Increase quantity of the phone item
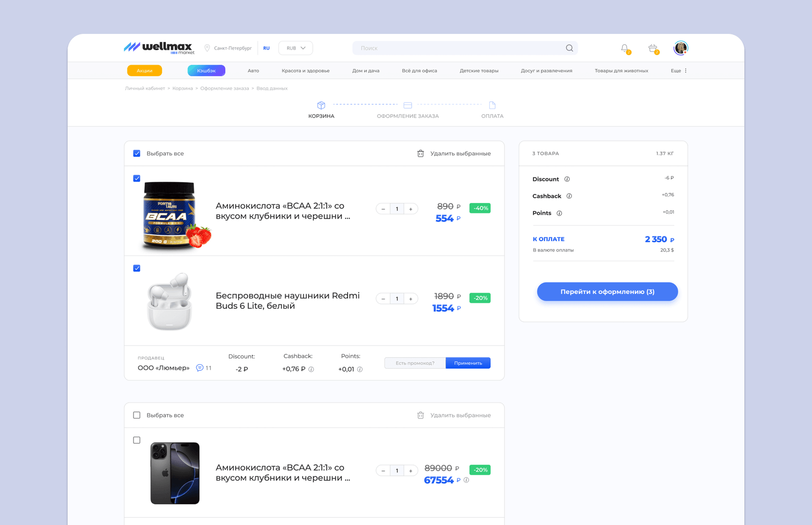This screenshot has width=812, height=525. click(x=411, y=471)
